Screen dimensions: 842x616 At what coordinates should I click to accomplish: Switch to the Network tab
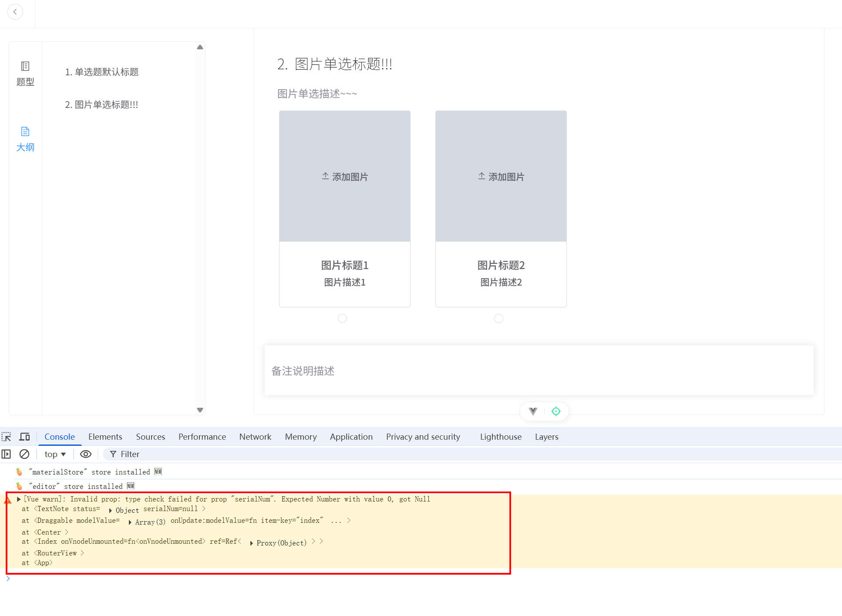[255, 437]
